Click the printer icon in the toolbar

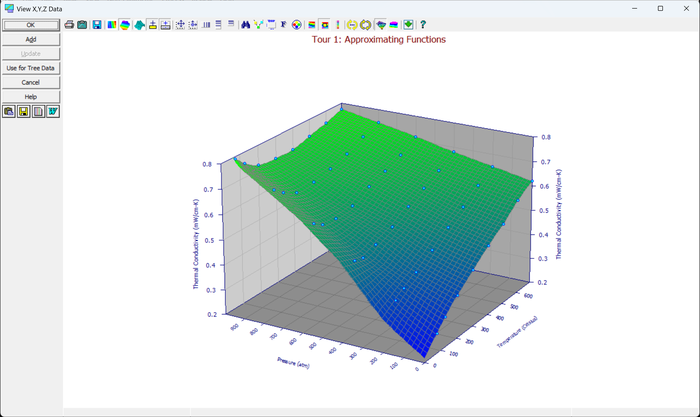(69, 25)
